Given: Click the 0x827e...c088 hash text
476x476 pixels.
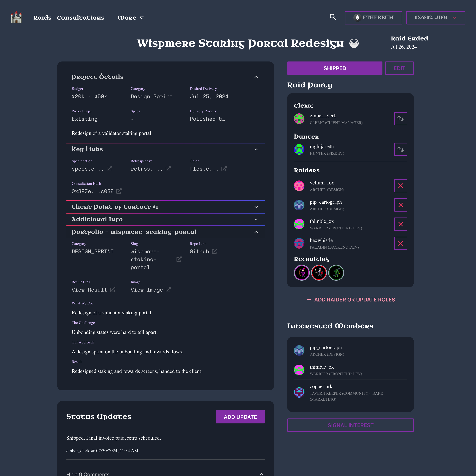Looking at the screenshot, I should (x=93, y=191).
